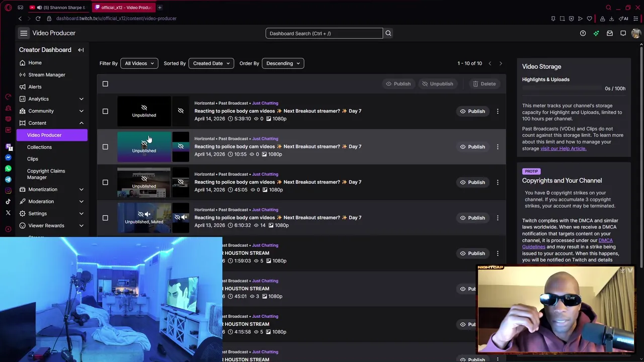Check the box for the 10:55 video

coord(105,147)
